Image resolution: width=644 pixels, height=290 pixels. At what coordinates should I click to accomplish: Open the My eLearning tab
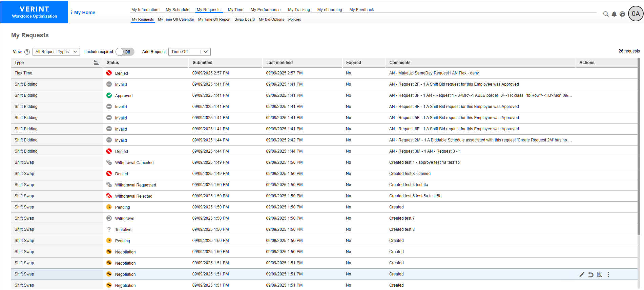330,10
